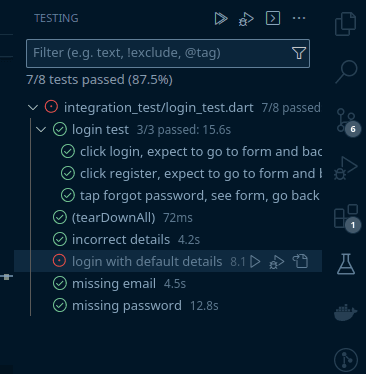The height and width of the screenshot is (374, 366).
Task: Click passed icon beside 'click register' test
Action: click(68, 173)
